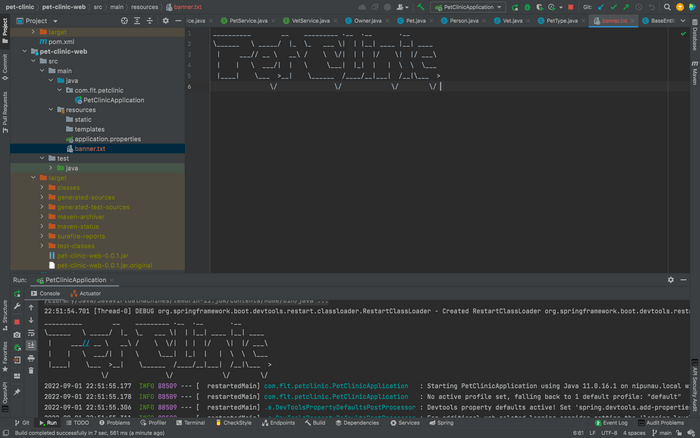Collapse the com.flt.petclinic package node

point(60,90)
